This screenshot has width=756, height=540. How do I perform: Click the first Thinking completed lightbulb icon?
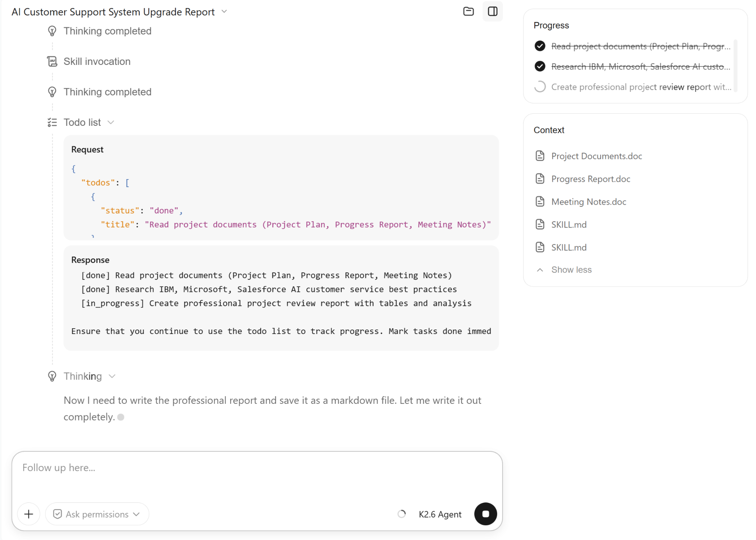(x=52, y=31)
